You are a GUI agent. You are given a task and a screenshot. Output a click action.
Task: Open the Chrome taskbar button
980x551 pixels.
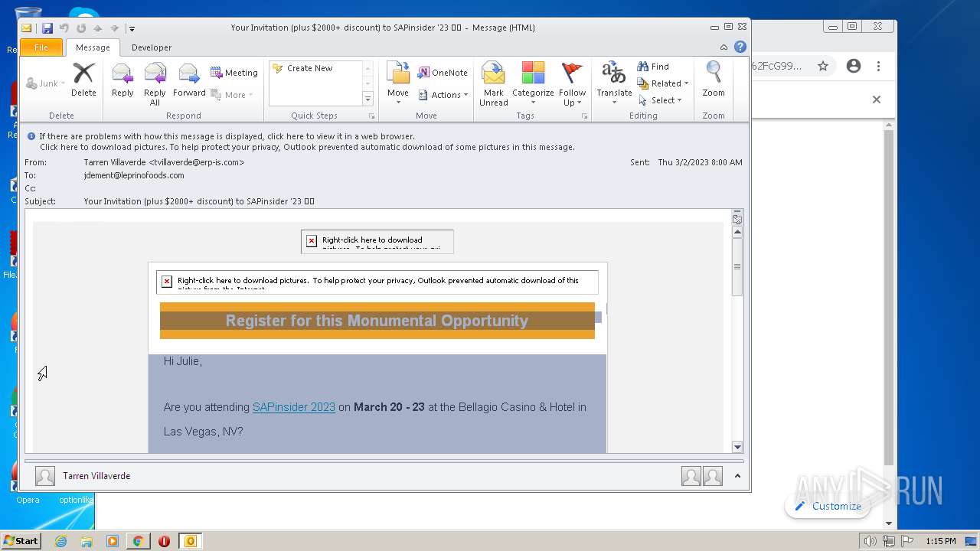coord(138,541)
